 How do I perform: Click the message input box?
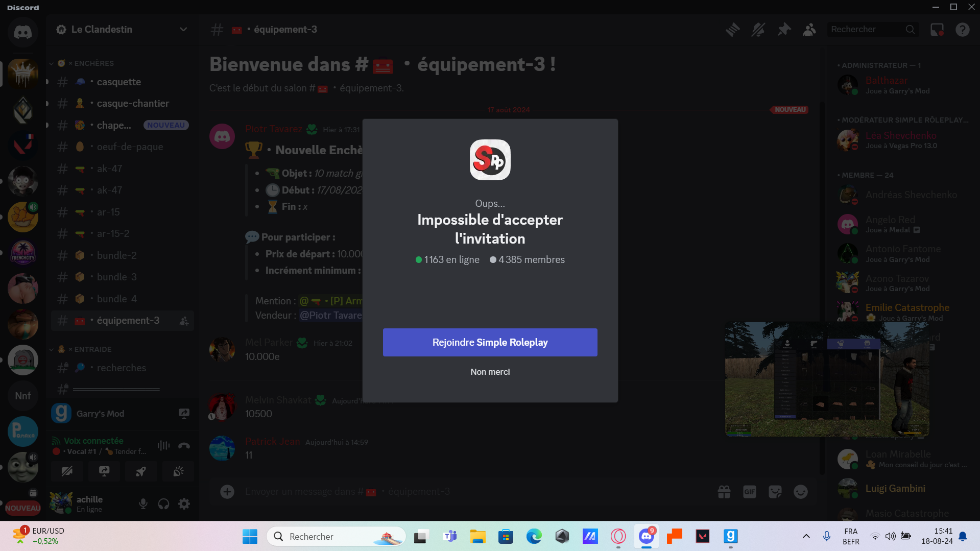click(475, 492)
